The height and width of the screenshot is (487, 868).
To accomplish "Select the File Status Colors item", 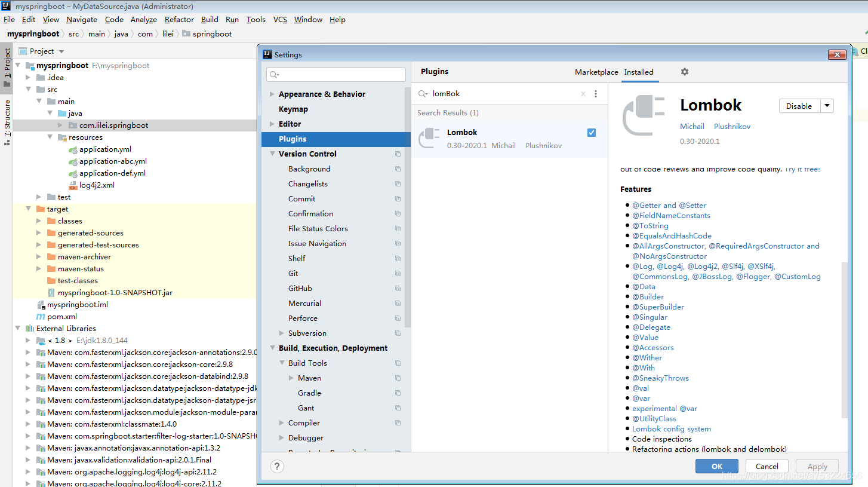I will [318, 229].
